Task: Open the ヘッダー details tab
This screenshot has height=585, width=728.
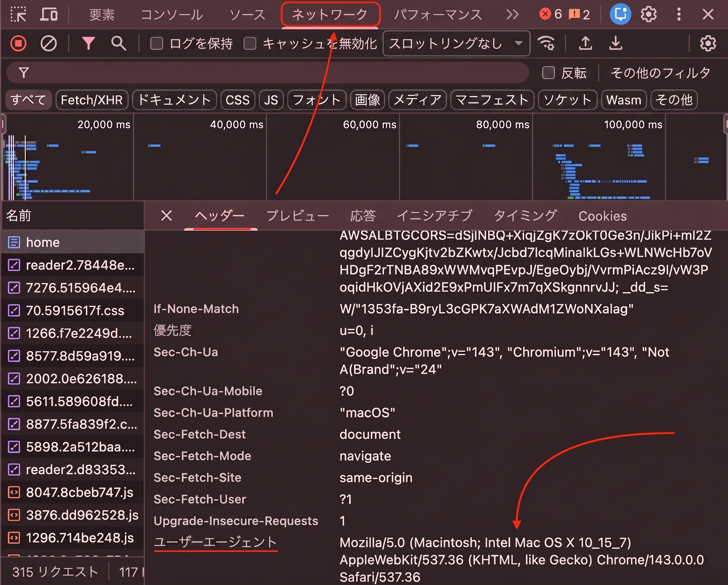Action: [x=220, y=215]
